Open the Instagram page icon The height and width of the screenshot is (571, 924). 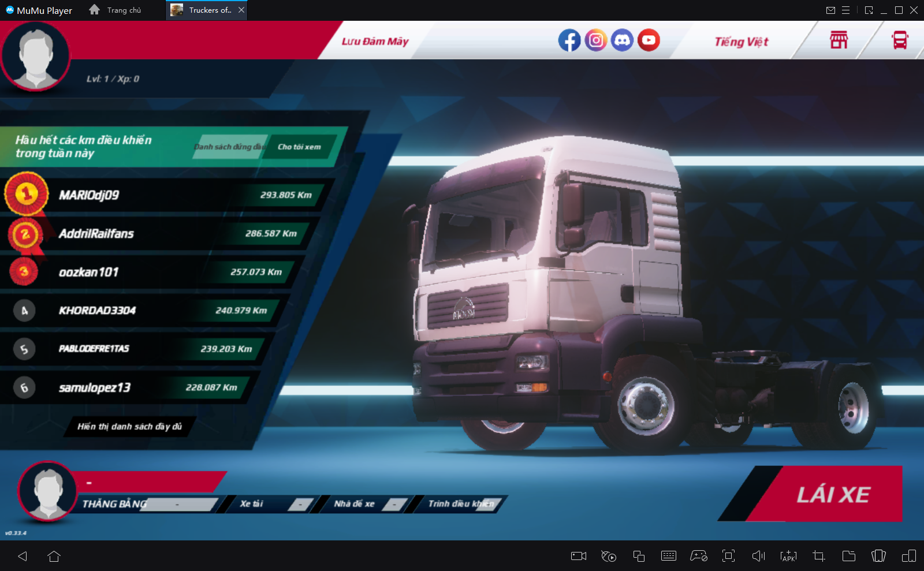595,40
